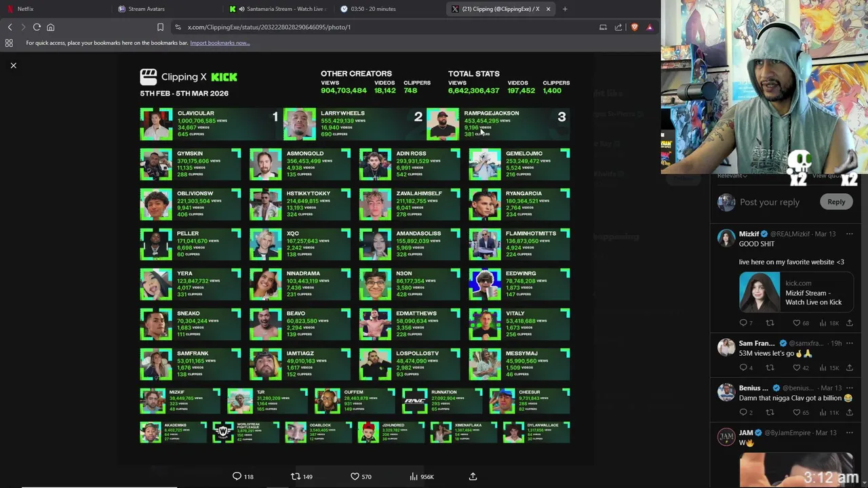Click other creators views 904,703,484

344,90
